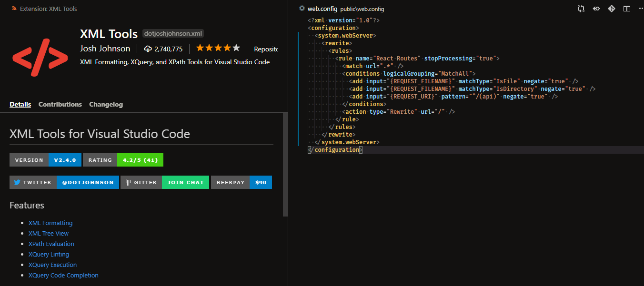This screenshot has height=286, width=644.
Task: Click the previous revision arrow icon
Action: (596, 9)
